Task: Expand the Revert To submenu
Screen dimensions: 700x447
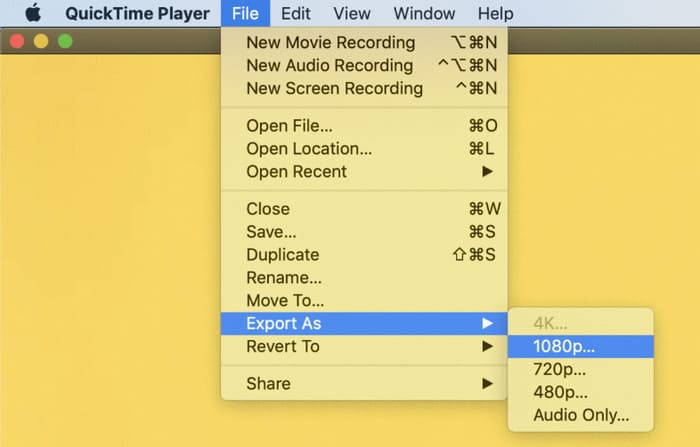Action: click(364, 346)
